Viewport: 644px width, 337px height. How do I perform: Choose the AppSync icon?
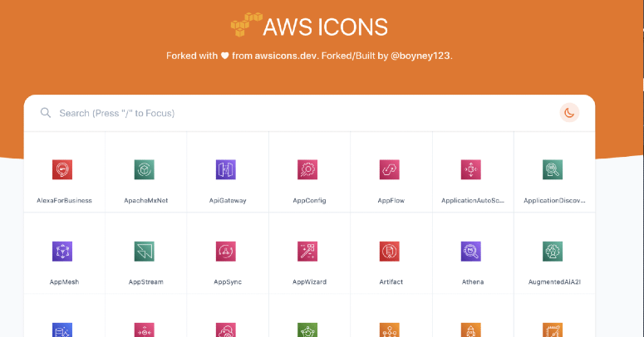tap(226, 252)
